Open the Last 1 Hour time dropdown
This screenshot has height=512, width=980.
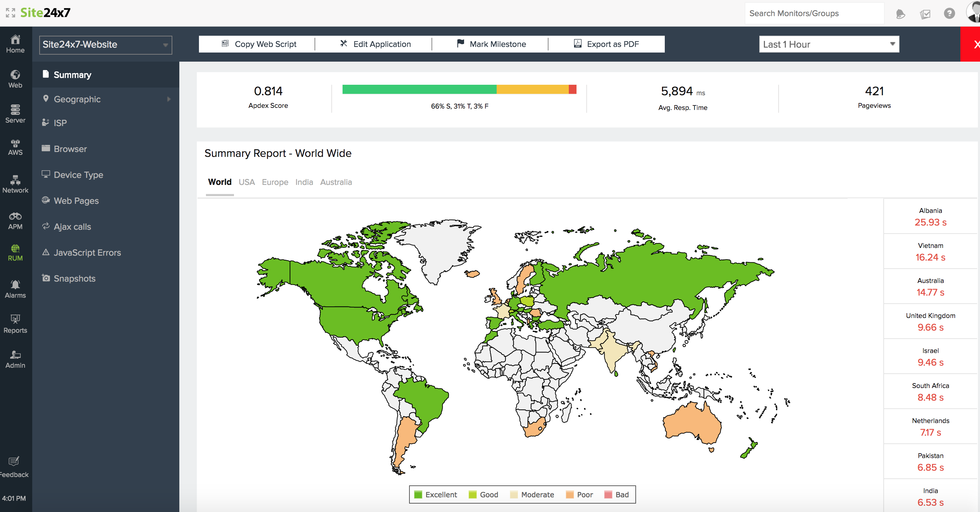(829, 44)
